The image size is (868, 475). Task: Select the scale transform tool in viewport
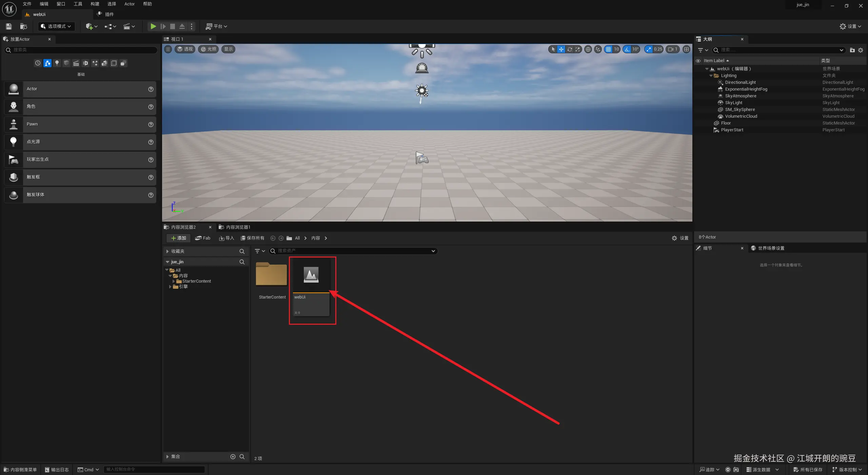[x=578, y=49]
